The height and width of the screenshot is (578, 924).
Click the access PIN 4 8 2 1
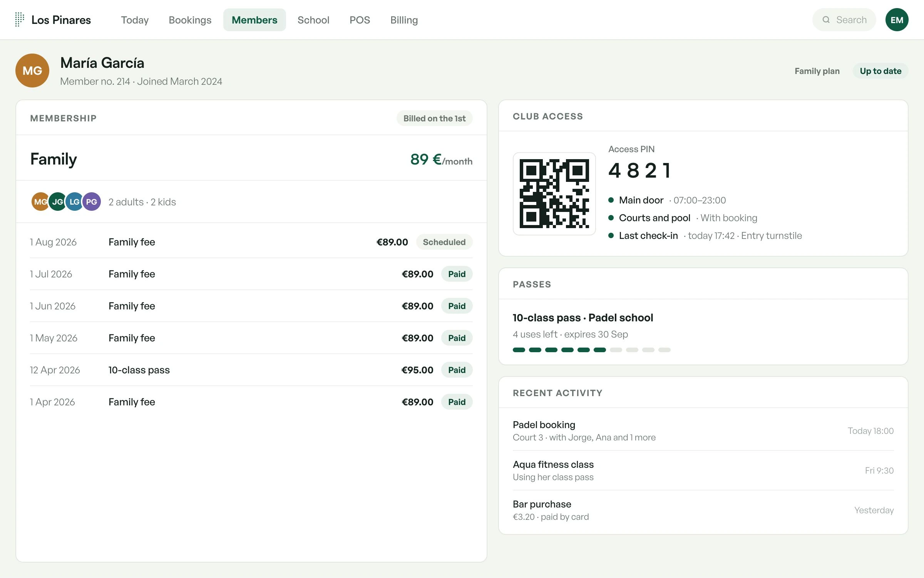click(x=639, y=170)
